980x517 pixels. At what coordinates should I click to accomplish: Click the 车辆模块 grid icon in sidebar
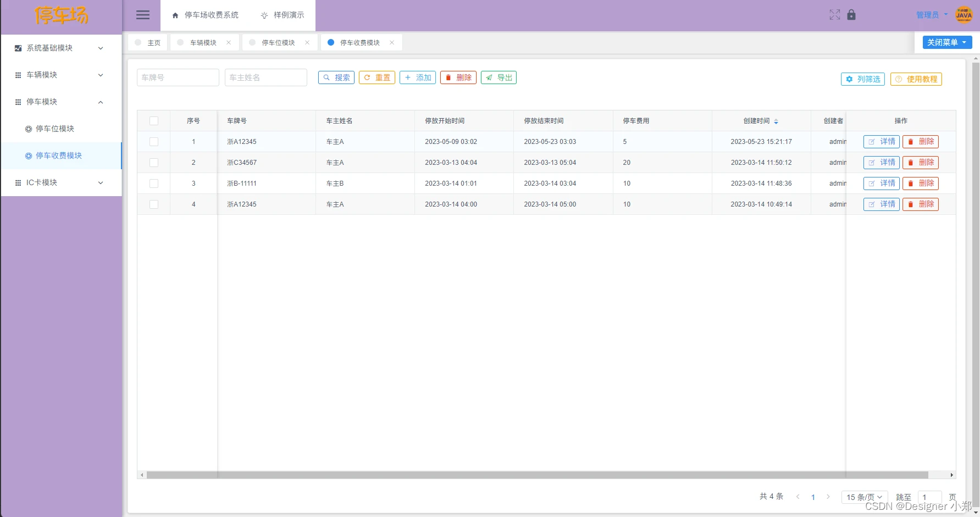(x=18, y=75)
